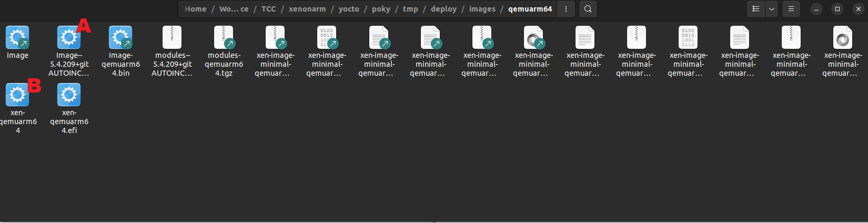Select the Image symlink file
This screenshot has height=223, width=868.
[17, 38]
